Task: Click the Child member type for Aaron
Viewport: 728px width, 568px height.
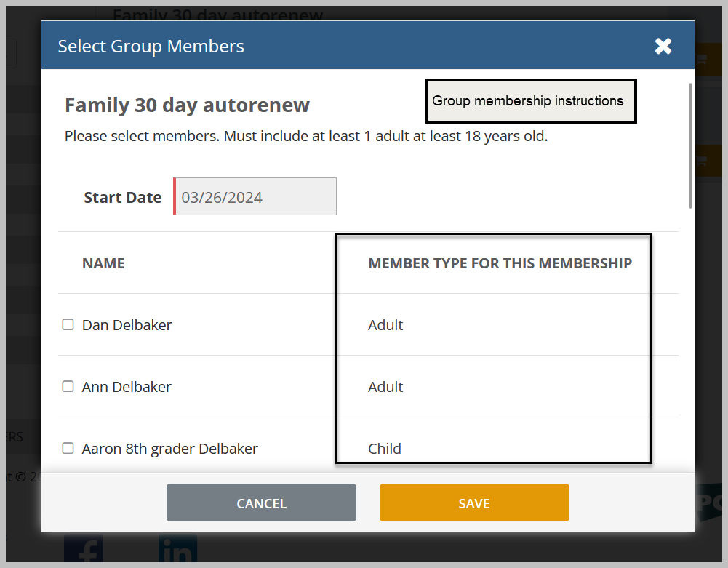Action: pyautogui.click(x=385, y=449)
